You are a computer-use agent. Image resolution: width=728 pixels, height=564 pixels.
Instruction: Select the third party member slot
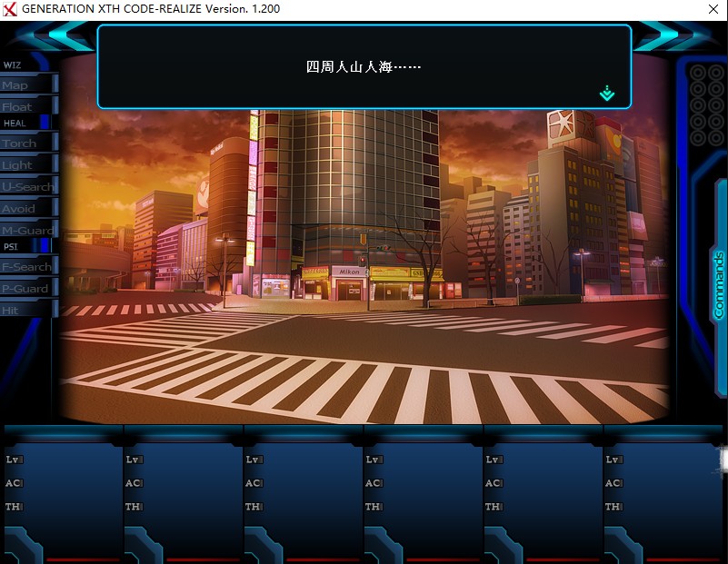click(302, 495)
